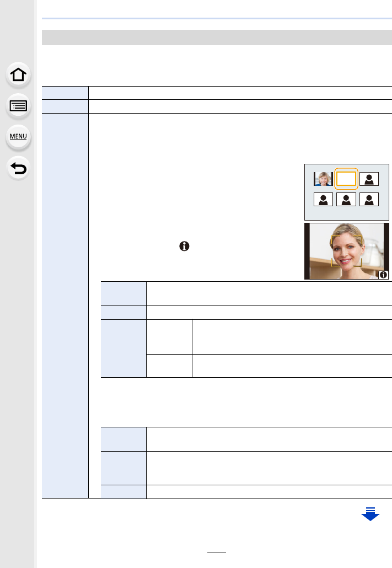
Task: Open the MENU list button
Action: [18, 137]
